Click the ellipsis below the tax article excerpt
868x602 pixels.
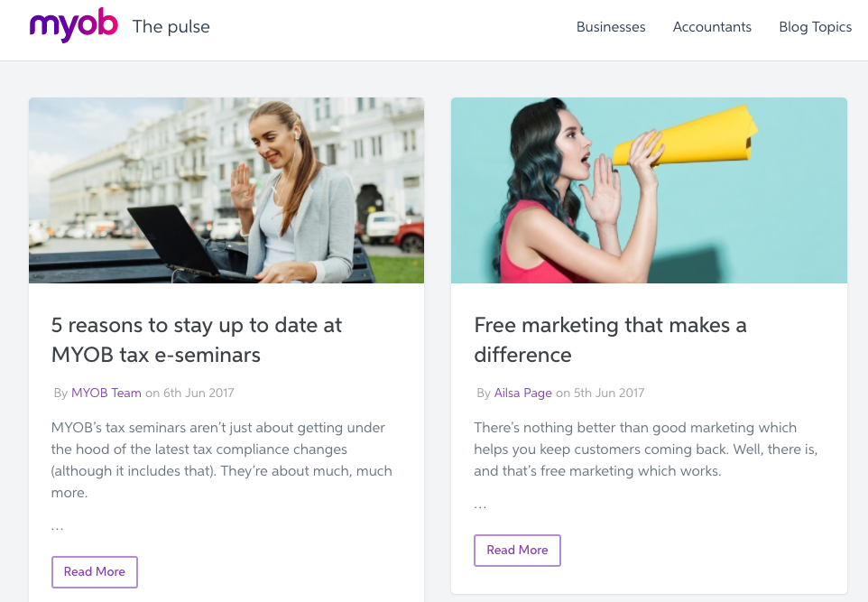(57, 525)
